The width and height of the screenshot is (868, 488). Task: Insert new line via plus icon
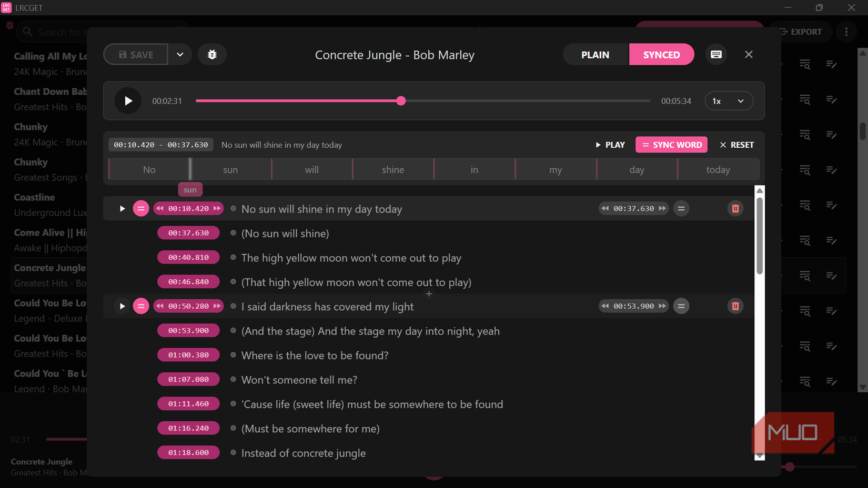[x=429, y=294]
